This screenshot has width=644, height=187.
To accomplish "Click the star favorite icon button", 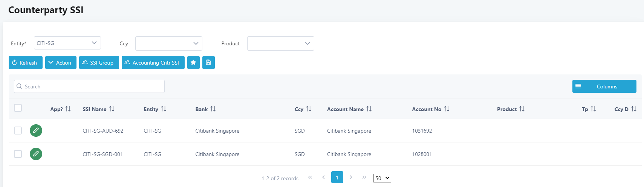I will (193, 63).
